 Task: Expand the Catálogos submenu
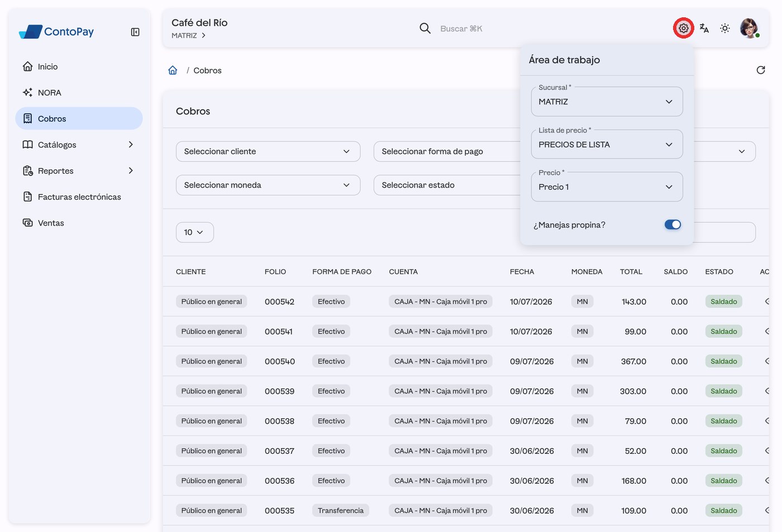79,145
